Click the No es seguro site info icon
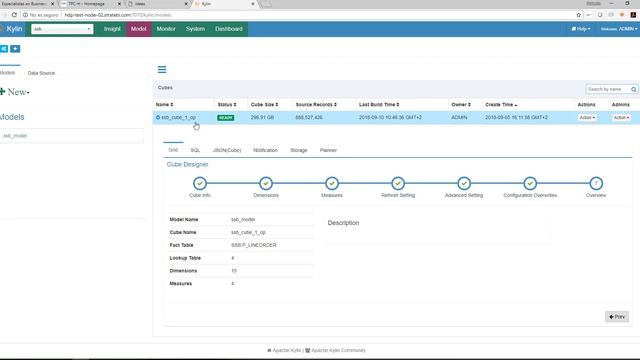This screenshot has height=360, width=640. click(x=25, y=15)
